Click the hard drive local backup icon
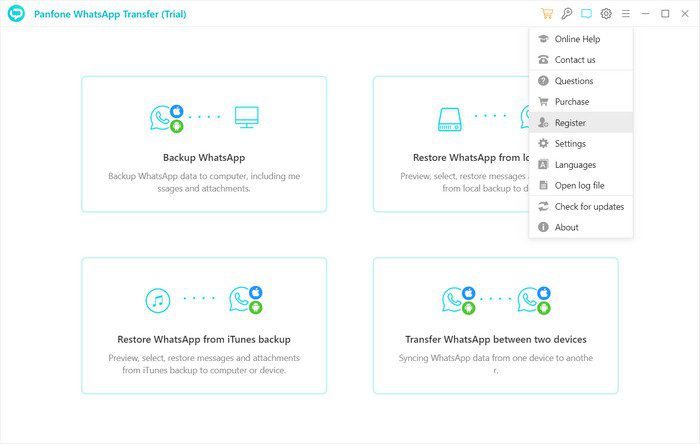The image size is (700, 444). pyautogui.click(x=449, y=117)
